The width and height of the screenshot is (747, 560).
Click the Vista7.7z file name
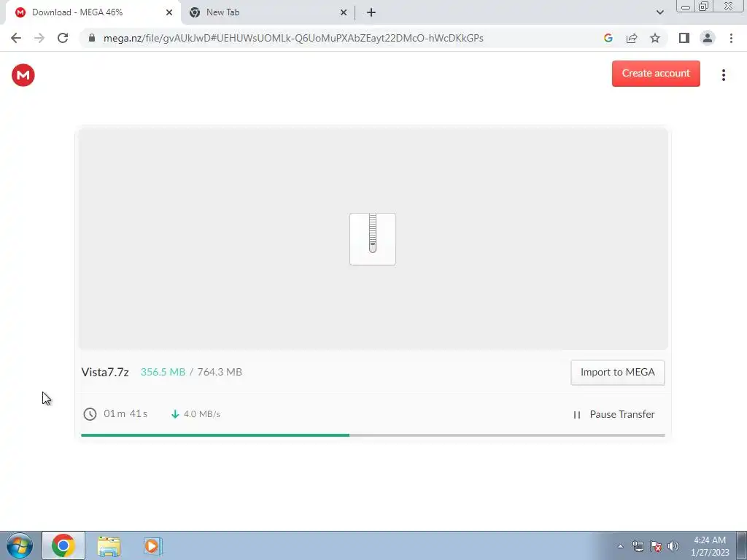pos(105,372)
